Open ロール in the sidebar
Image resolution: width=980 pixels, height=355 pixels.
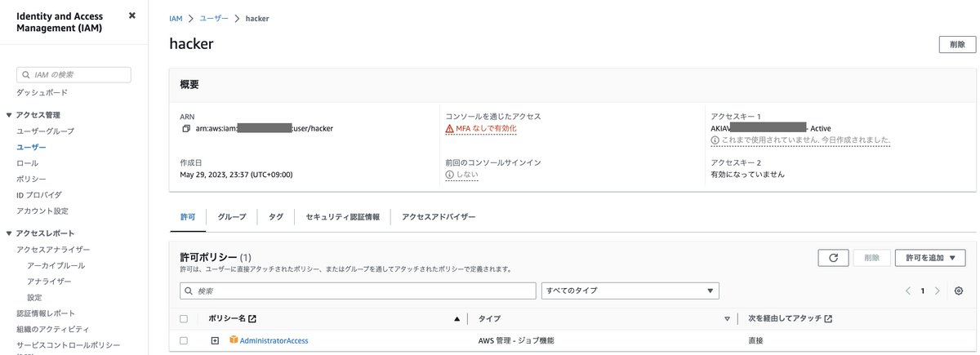pos(27,163)
